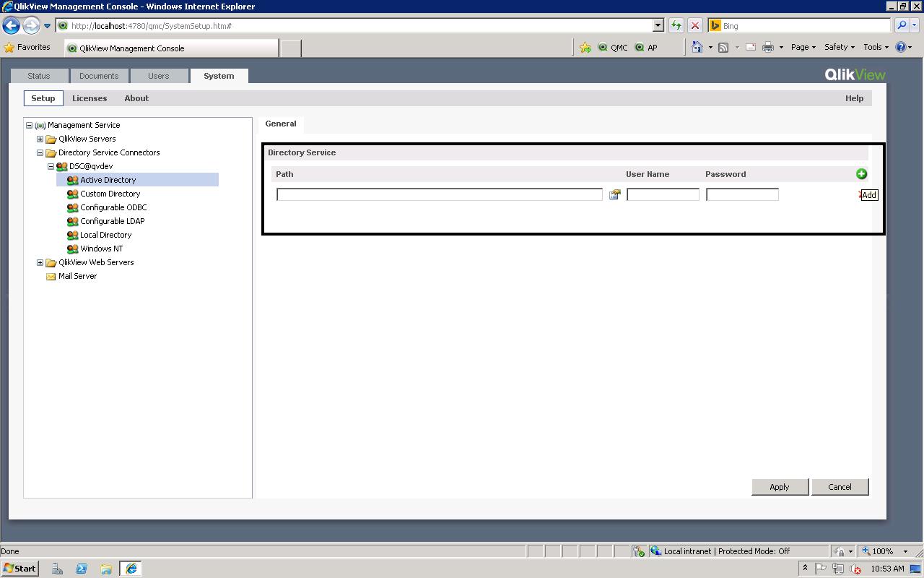Click the DSC@qvdev users icon
This screenshot has height=578, width=924.
coord(62,167)
